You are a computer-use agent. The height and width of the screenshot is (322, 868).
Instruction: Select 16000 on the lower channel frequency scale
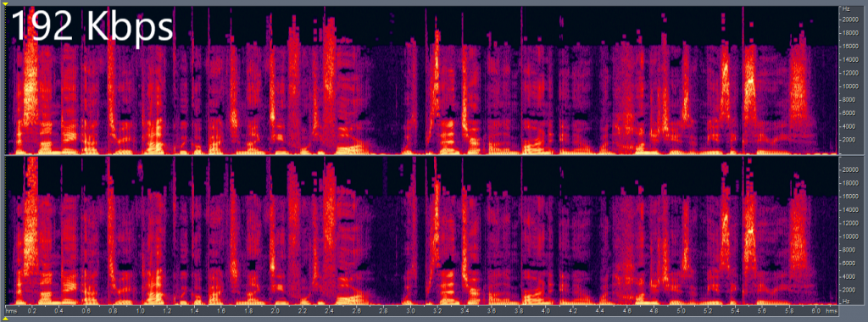click(x=849, y=197)
